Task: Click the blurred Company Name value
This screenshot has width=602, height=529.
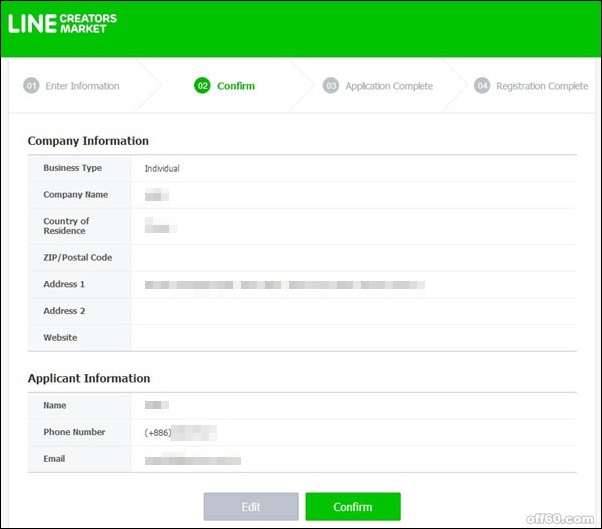Action: pos(157,195)
